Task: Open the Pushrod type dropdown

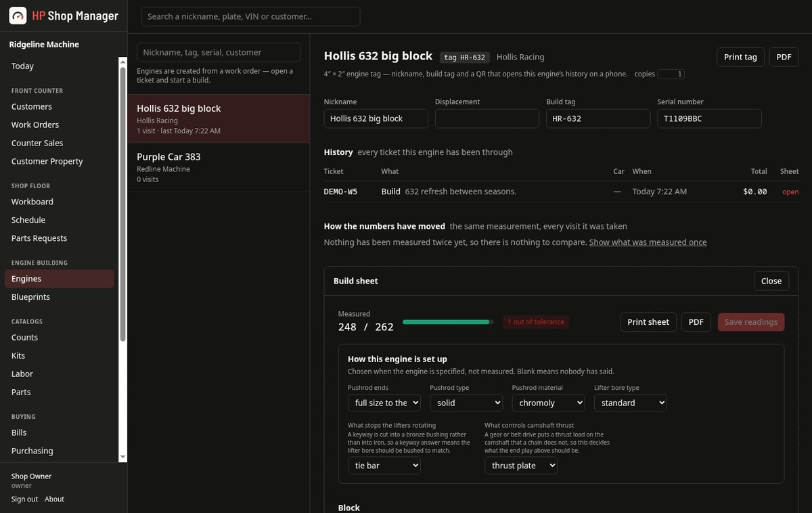Action: [x=466, y=403]
